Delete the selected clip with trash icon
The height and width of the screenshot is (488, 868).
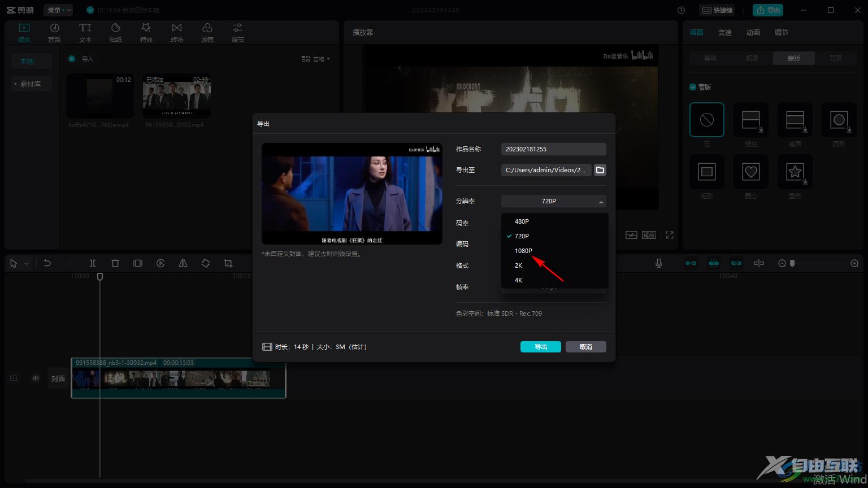click(x=115, y=263)
